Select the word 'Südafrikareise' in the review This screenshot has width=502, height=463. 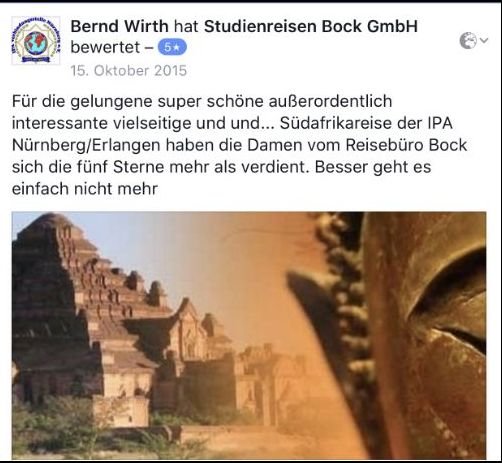click(335, 123)
